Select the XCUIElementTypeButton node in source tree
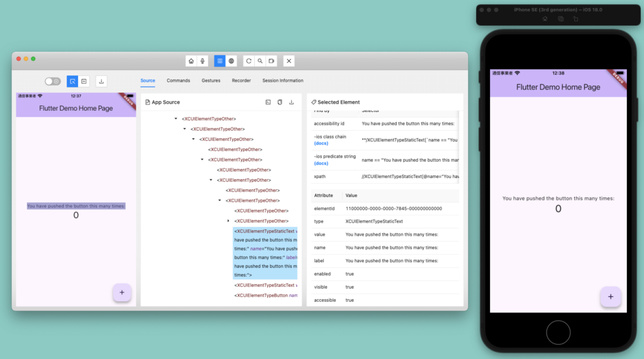This screenshot has height=359, width=644. point(261,295)
